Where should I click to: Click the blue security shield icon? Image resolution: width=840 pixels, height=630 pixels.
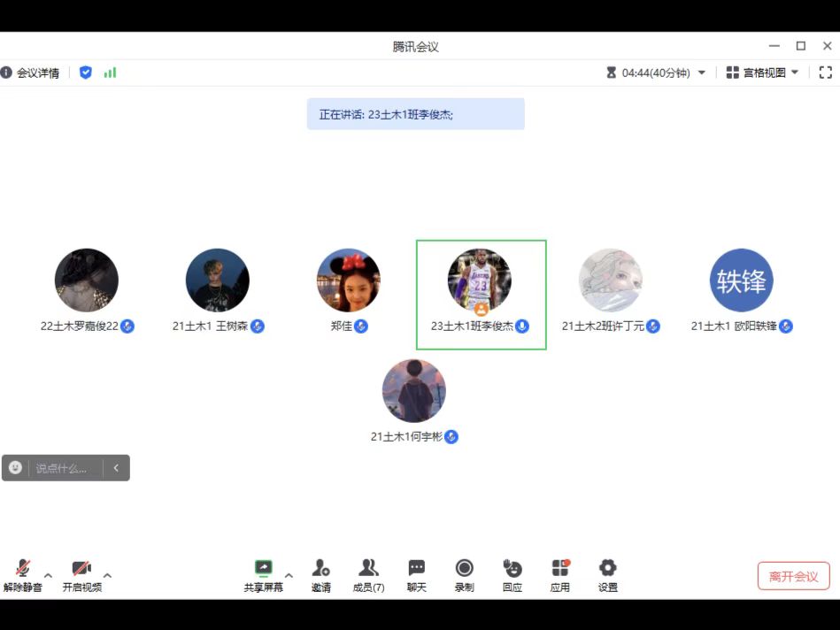[86, 73]
